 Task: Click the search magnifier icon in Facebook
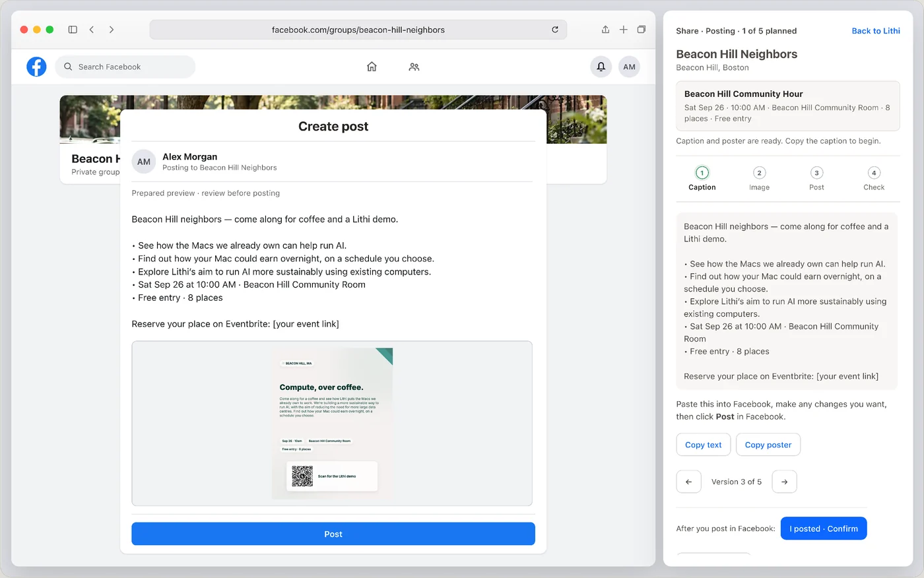68,67
